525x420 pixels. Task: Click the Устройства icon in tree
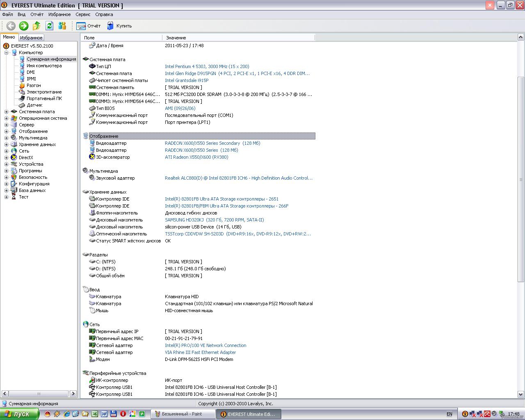pyautogui.click(x=14, y=164)
